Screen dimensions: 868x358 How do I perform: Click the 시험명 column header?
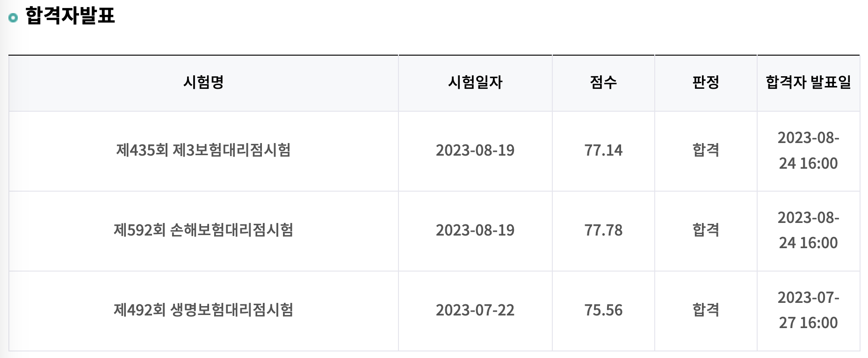click(x=203, y=82)
